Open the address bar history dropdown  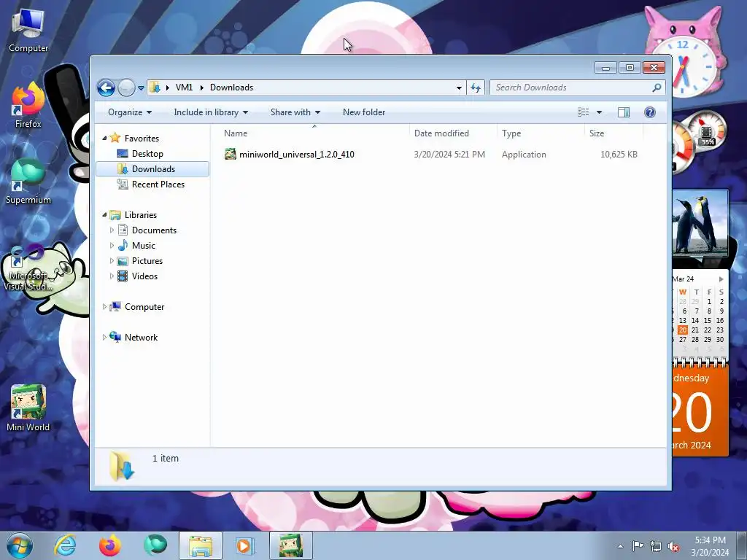click(x=459, y=87)
